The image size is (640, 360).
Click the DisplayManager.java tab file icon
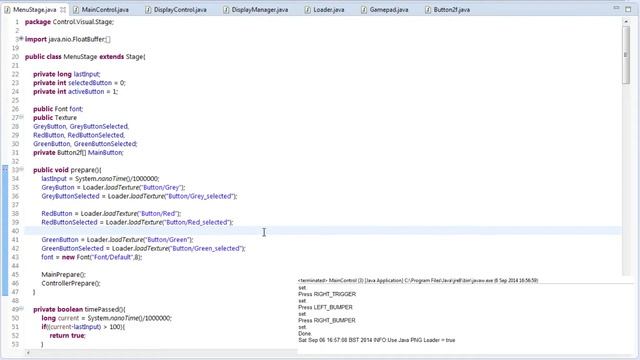coord(226,9)
